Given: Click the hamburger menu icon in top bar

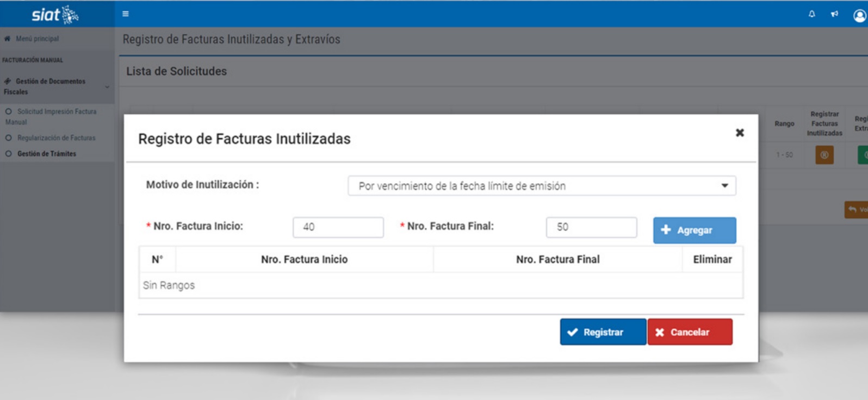Looking at the screenshot, I should [x=126, y=14].
